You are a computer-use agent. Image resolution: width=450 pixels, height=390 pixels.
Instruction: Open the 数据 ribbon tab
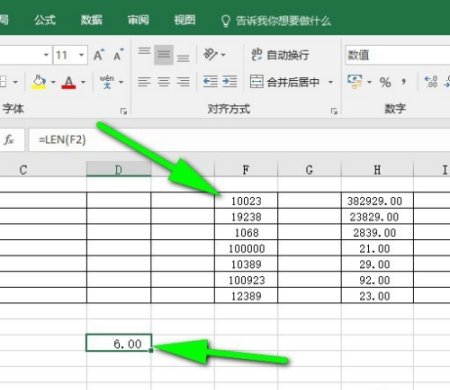pos(91,20)
